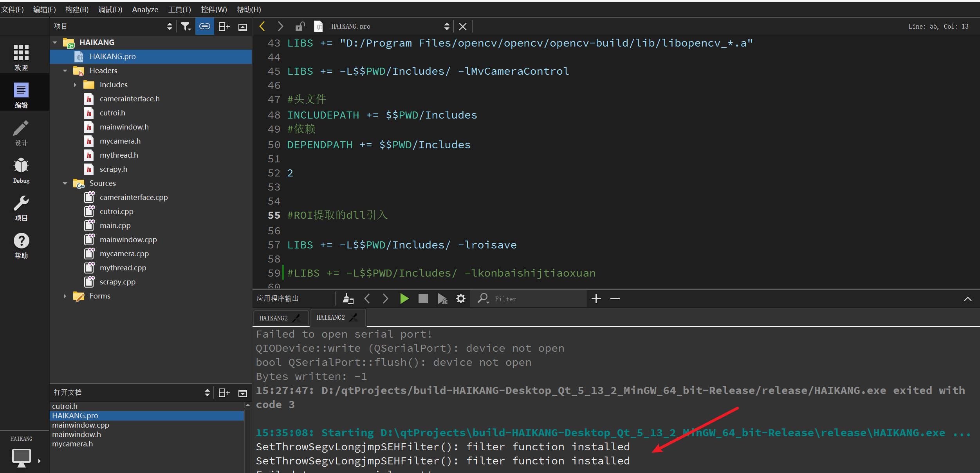Clear the application output pane
This screenshot has height=473, width=980.
(x=348, y=299)
